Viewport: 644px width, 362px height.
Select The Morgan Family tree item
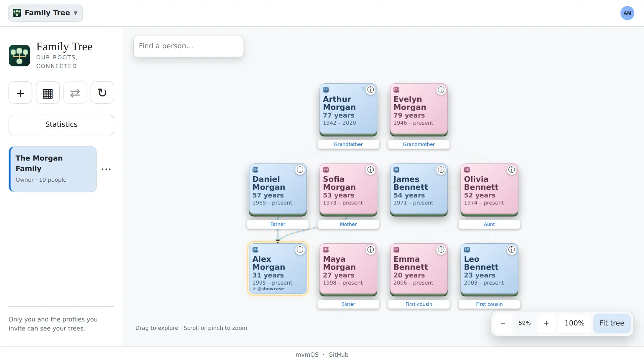tap(53, 169)
